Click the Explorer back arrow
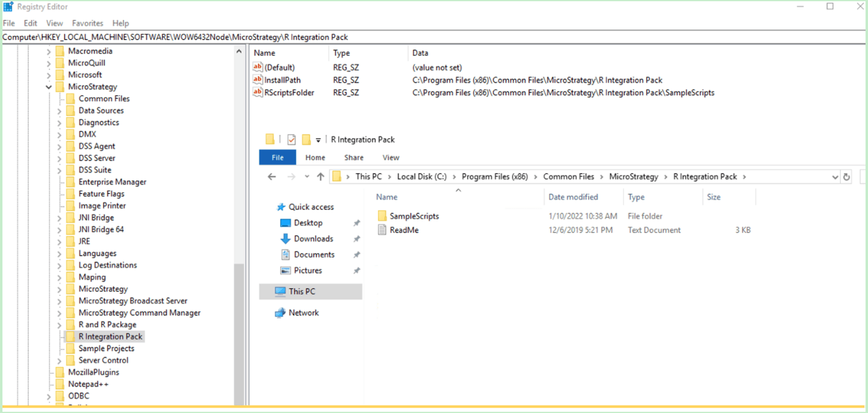 click(x=272, y=177)
